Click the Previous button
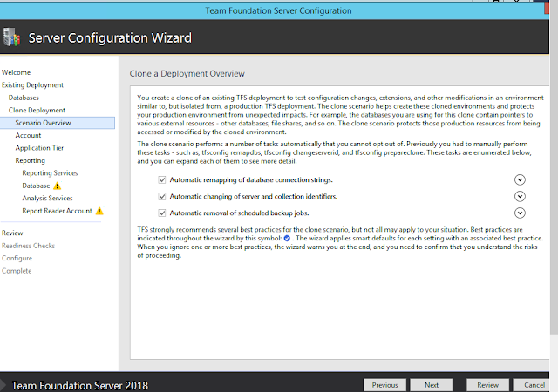This screenshot has height=392, width=558. coord(384,385)
